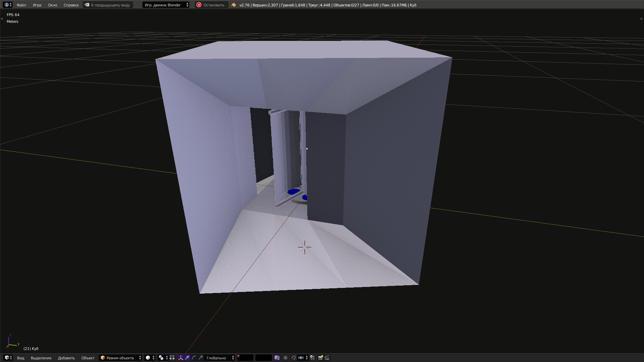Toggle lock camera and layers to scene
Image resolution: width=644 pixels, height=362 pixels.
pos(277,358)
